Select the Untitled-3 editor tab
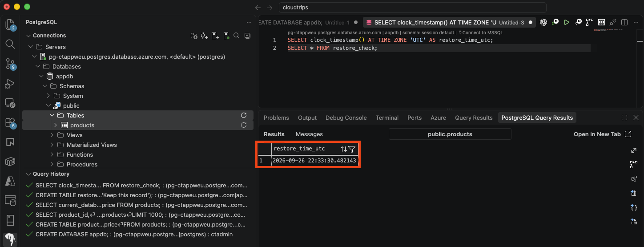 coord(449,22)
